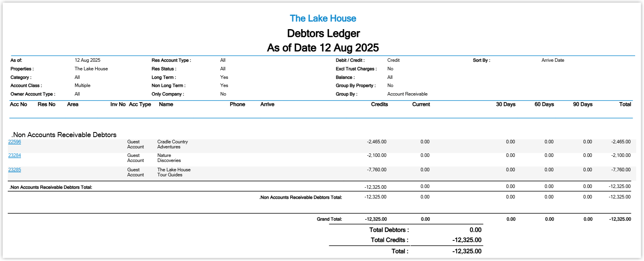Select the 'Balance :' filter label
The image size is (644, 261).
(x=345, y=77)
